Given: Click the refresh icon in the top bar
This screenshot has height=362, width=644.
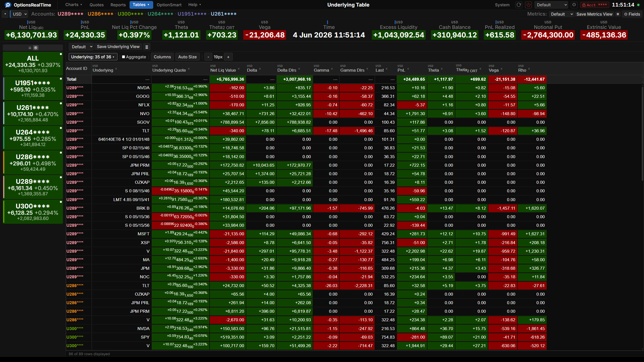Looking at the screenshot, I should tap(519, 5).
